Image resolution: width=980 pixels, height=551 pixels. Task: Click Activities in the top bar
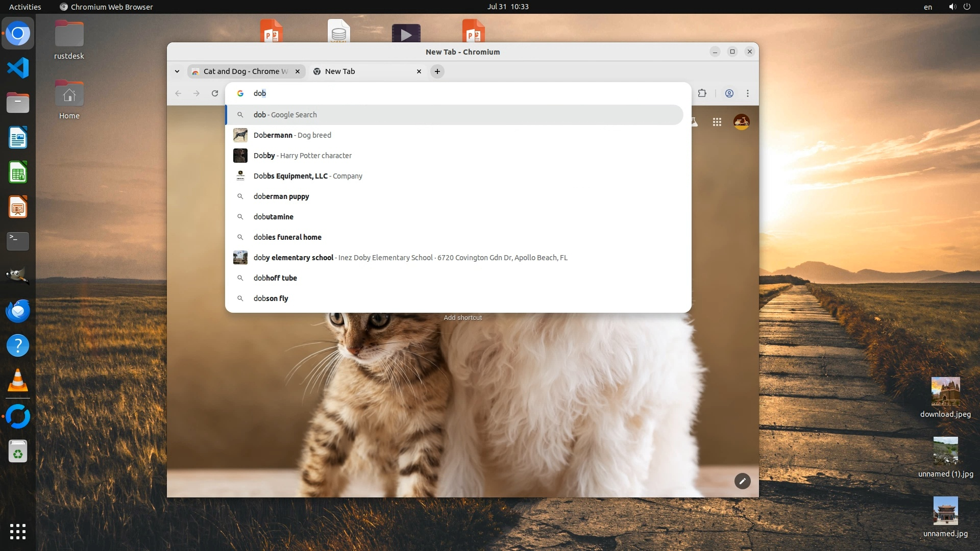(x=25, y=7)
